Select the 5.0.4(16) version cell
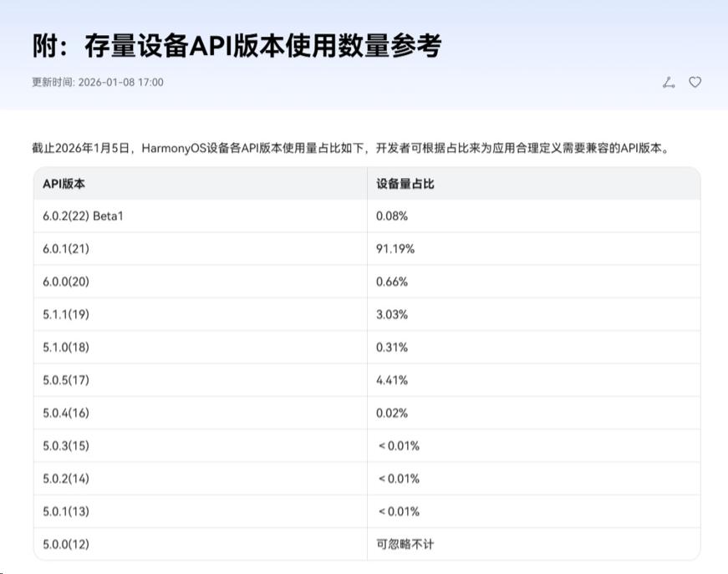This screenshot has width=728, height=574. [66, 413]
